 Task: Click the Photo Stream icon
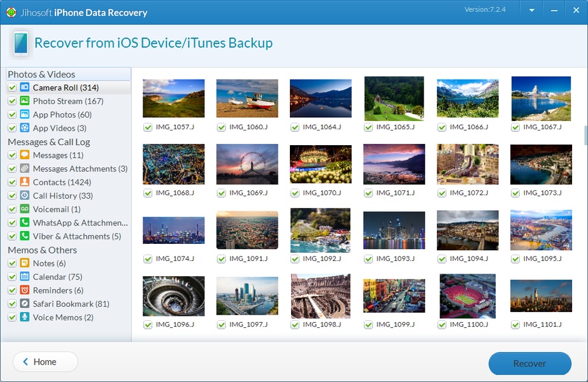(x=25, y=101)
